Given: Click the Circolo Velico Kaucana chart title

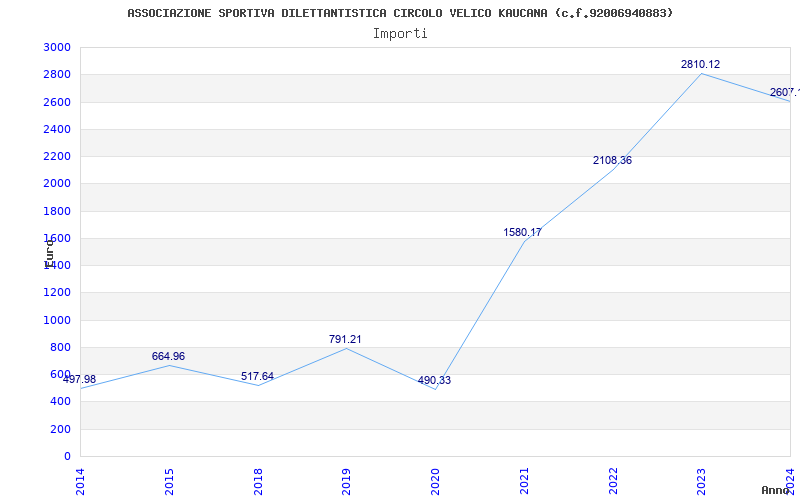Looking at the screenshot, I should pyautogui.click(x=400, y=13).
